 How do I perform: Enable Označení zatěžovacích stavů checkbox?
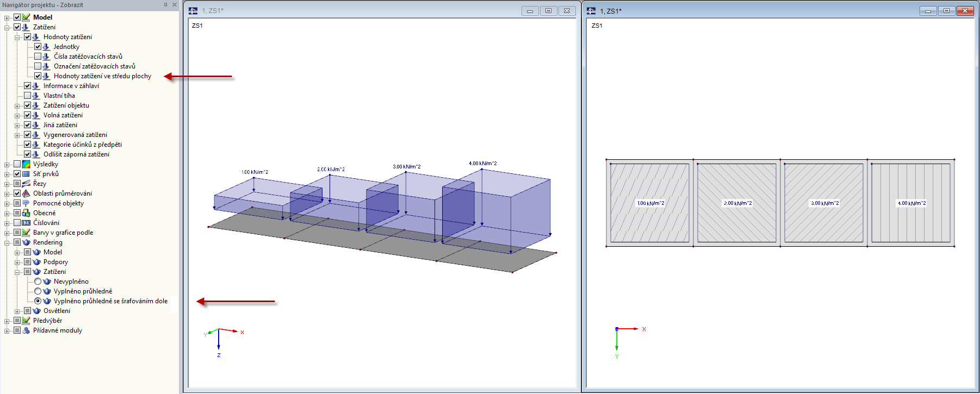click(38, 66)
